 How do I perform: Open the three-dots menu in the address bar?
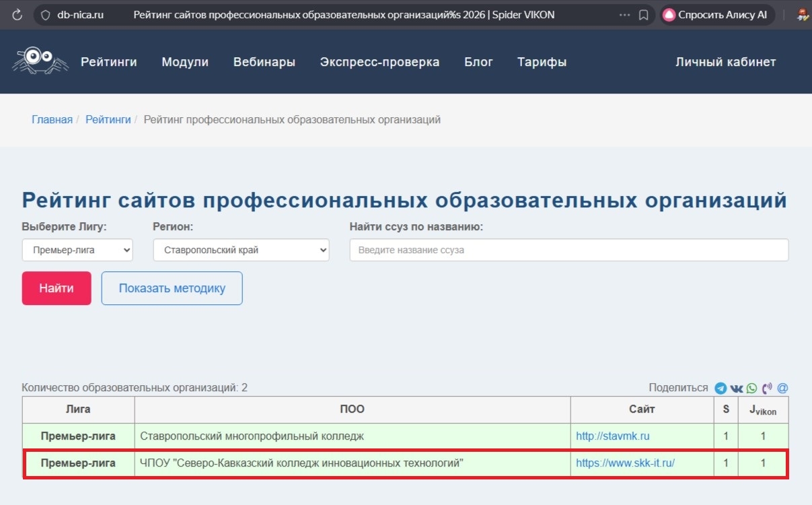tap(624, 15)
